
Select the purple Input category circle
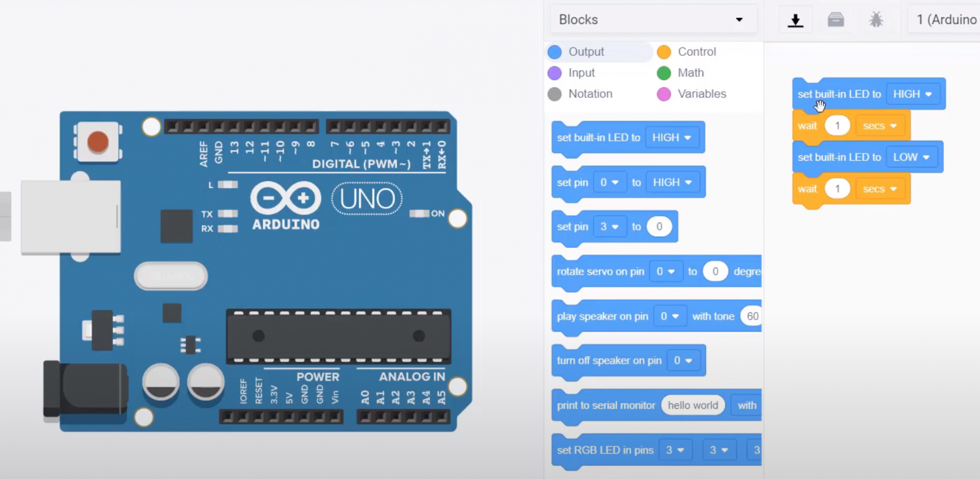(x=555, y=73)
